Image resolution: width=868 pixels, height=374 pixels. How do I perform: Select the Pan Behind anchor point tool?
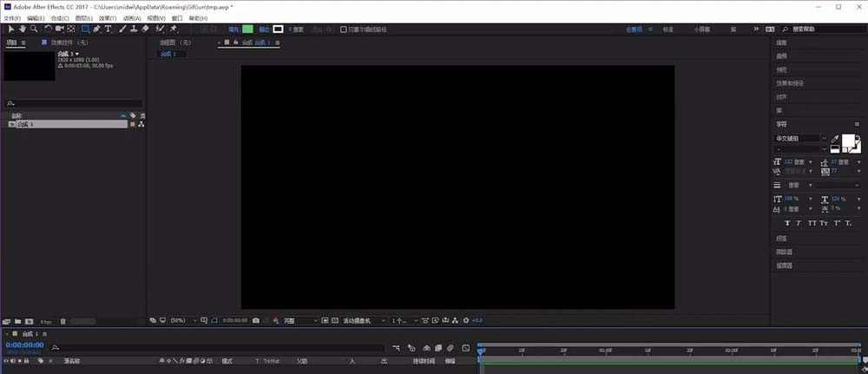tap(71, 29)
